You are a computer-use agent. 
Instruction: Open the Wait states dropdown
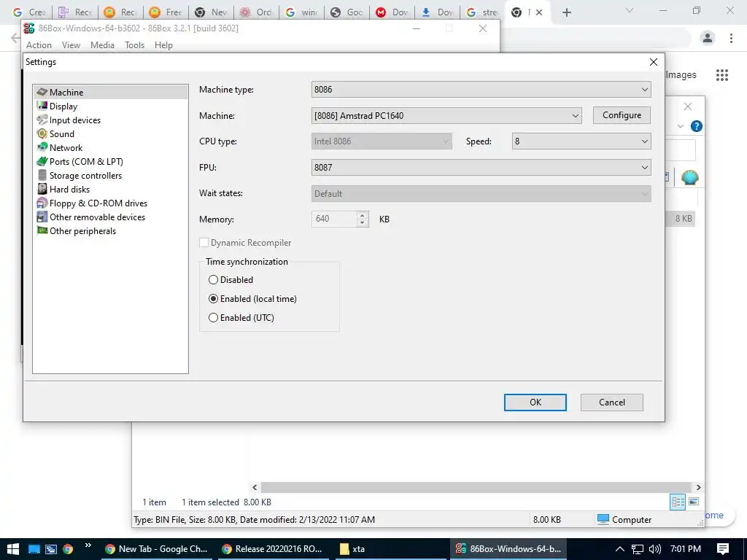click(x=481, y=194)
